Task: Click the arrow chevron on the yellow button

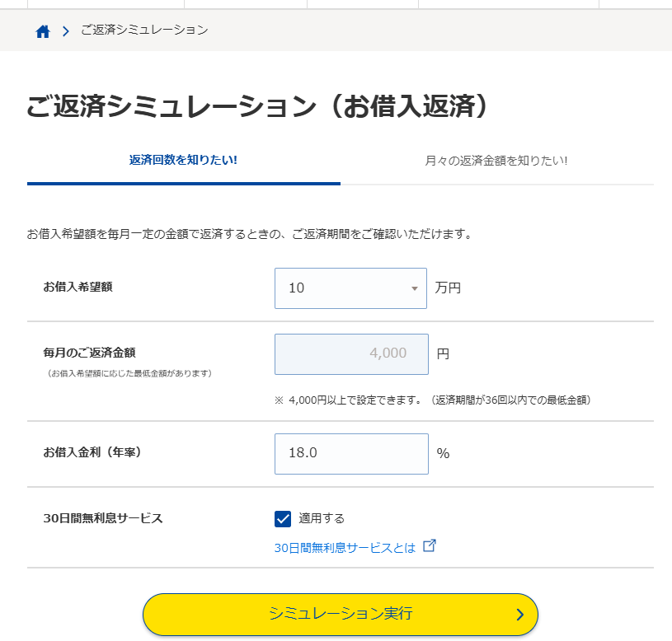Action: 519,614
